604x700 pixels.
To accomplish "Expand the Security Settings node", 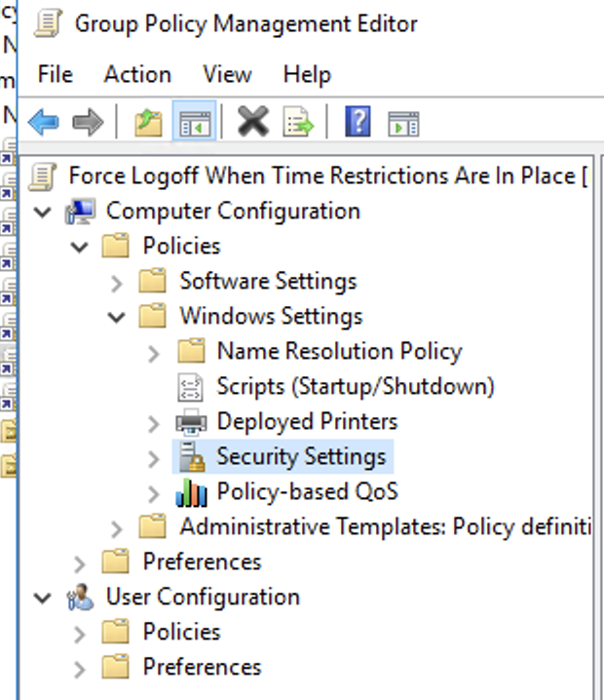I will pyautogui.click(x=154, y=459).
